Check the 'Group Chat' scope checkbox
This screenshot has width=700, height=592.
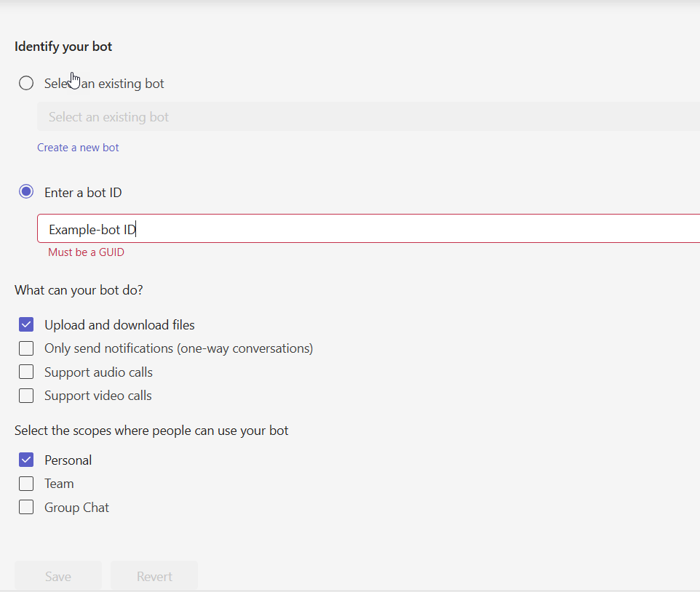pos(26,507)
